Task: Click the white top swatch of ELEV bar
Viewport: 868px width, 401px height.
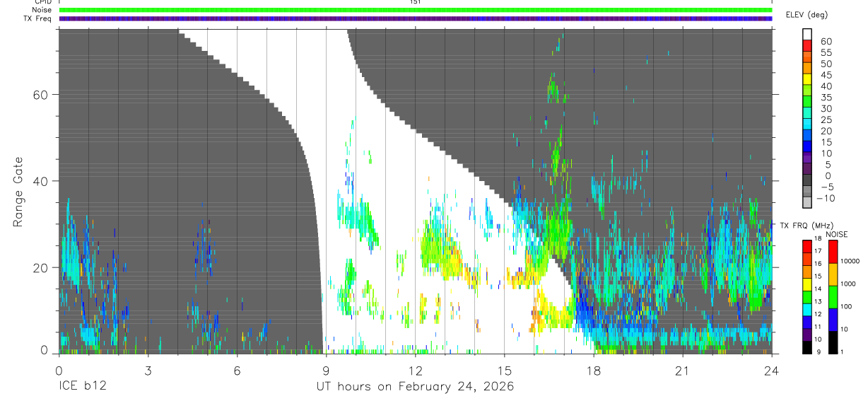Action: click(807, 35)
